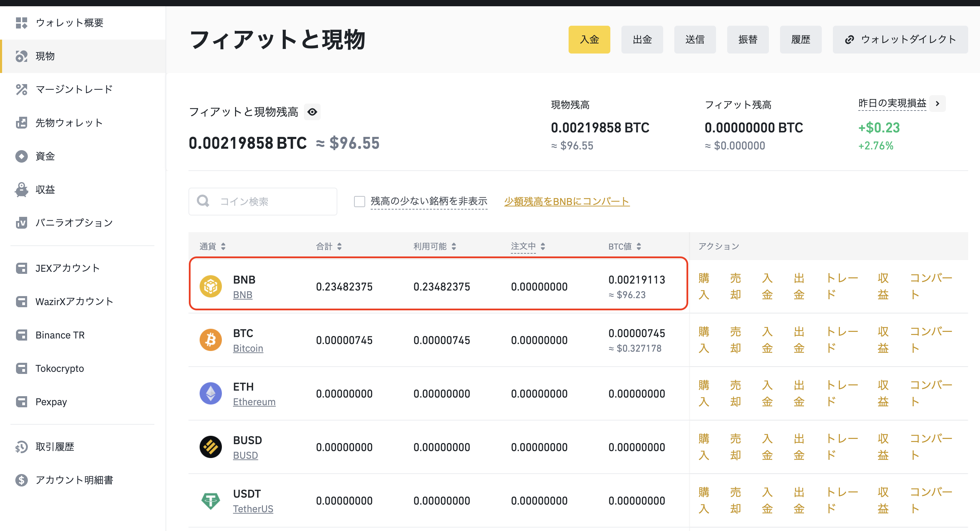The image size is (980, 531).
Task: Open 資金 diamond icon
Action: click(22, 156)
